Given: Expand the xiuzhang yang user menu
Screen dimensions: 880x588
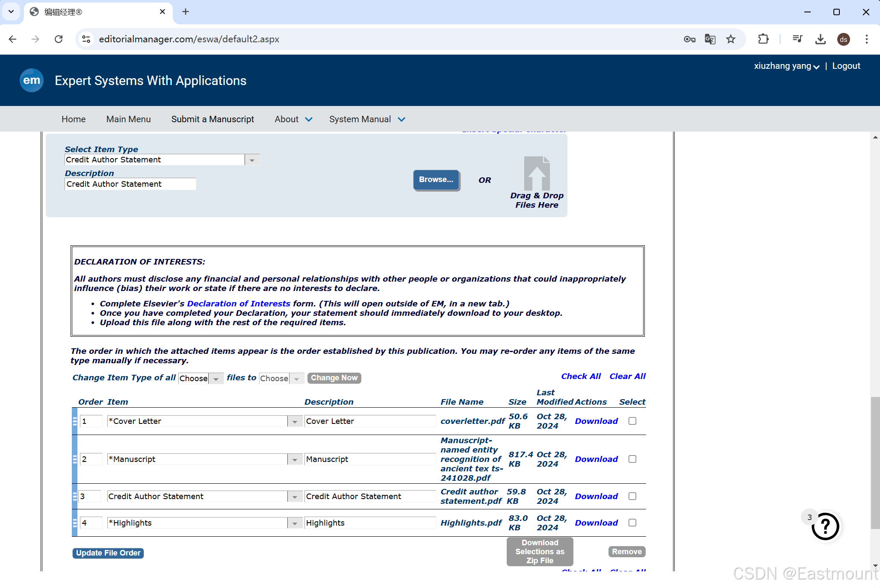Looking at the screenshot, I should pos(786,66).
